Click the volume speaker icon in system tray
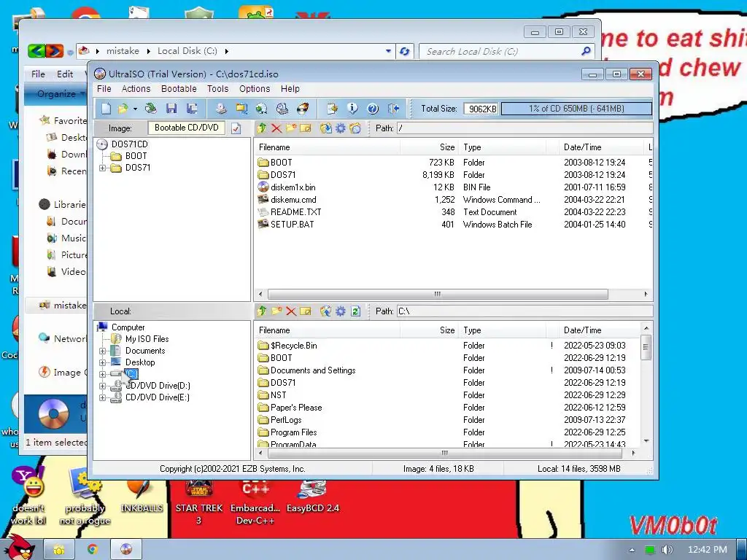Viewport: 747px width, 560px height. (667, 550)
